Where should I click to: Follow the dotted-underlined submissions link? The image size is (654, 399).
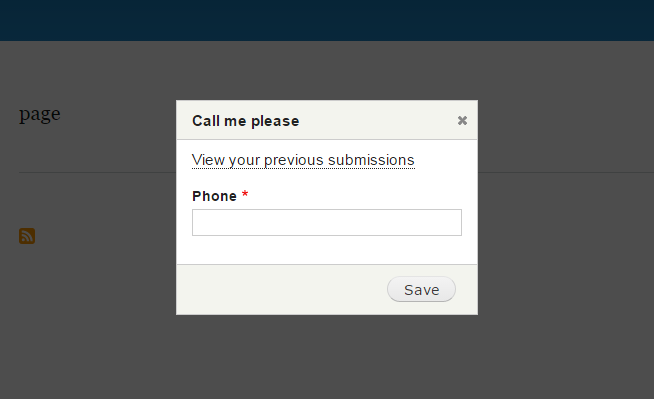(303, 160)
